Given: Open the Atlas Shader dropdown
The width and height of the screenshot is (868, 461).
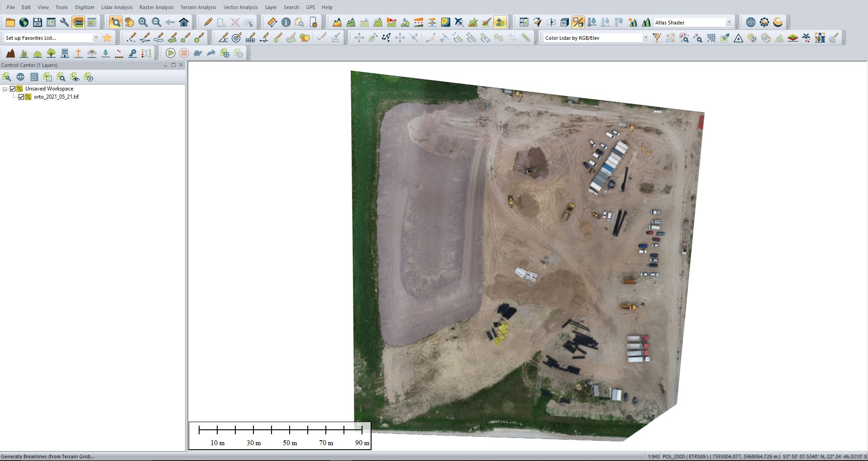Looking at the screenshot, I should 729,22.
